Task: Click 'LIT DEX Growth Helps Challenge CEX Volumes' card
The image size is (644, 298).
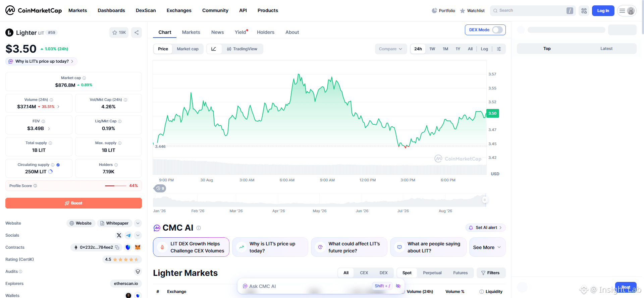Action: tap(191, 247)
